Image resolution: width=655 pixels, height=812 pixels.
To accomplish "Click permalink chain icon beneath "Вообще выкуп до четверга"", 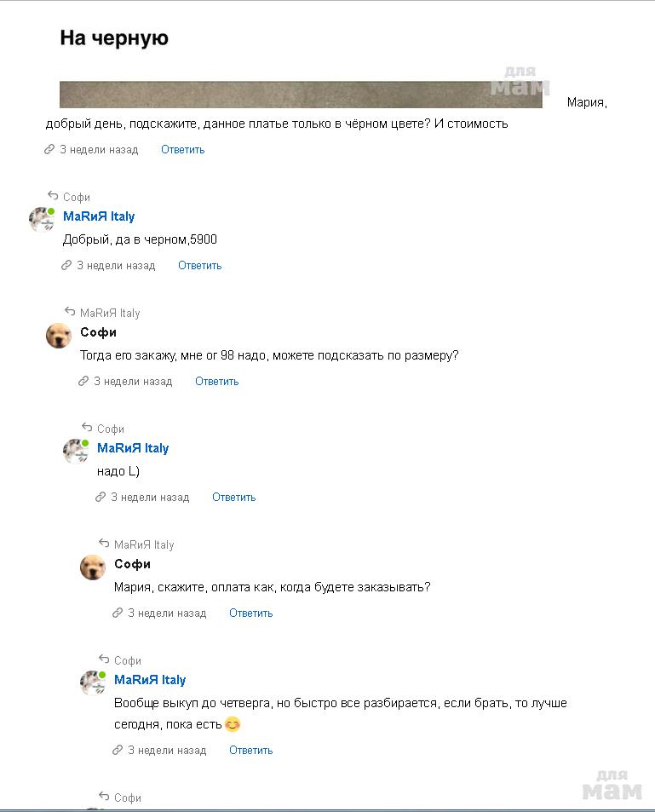I will coord(118,751).
